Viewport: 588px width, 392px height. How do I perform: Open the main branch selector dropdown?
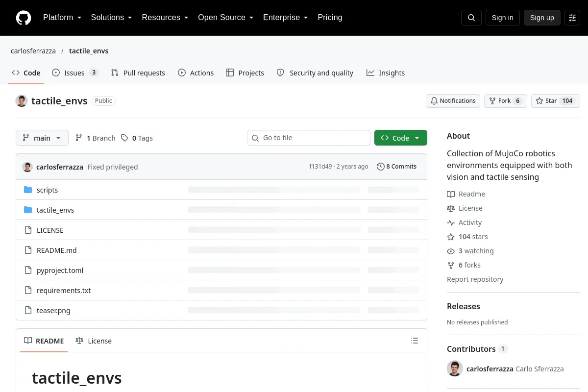pyautogui.click(x=42, y=138)
